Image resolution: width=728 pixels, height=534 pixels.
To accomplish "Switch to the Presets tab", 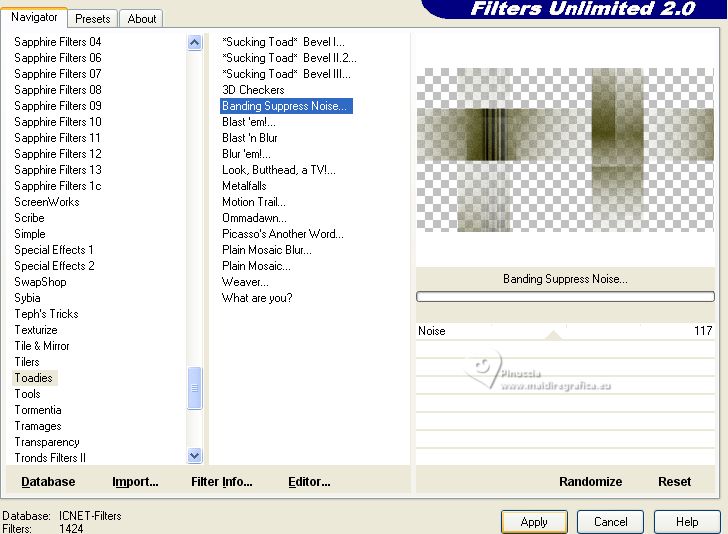I will pos(93,19).
